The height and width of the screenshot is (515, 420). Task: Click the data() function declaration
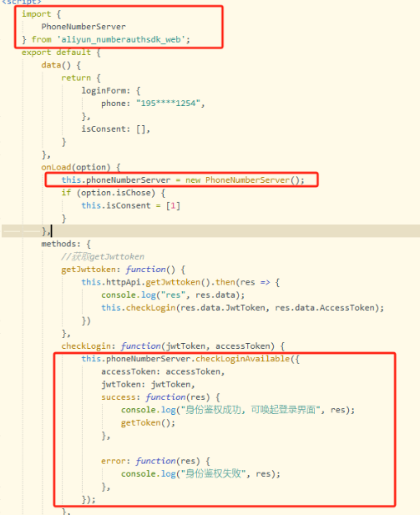(x=61, y=65)
